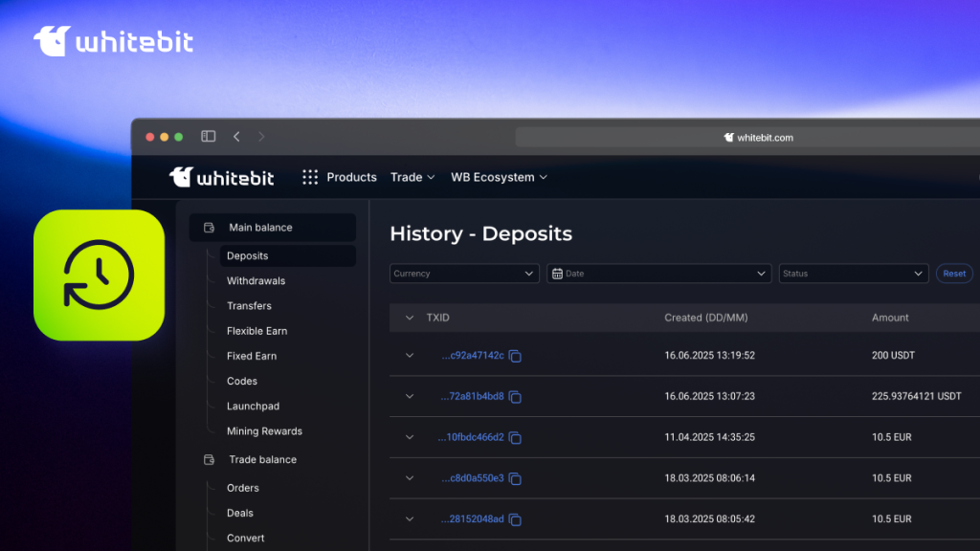Open Convert history
Screen dimensions: 980x551
245,538
